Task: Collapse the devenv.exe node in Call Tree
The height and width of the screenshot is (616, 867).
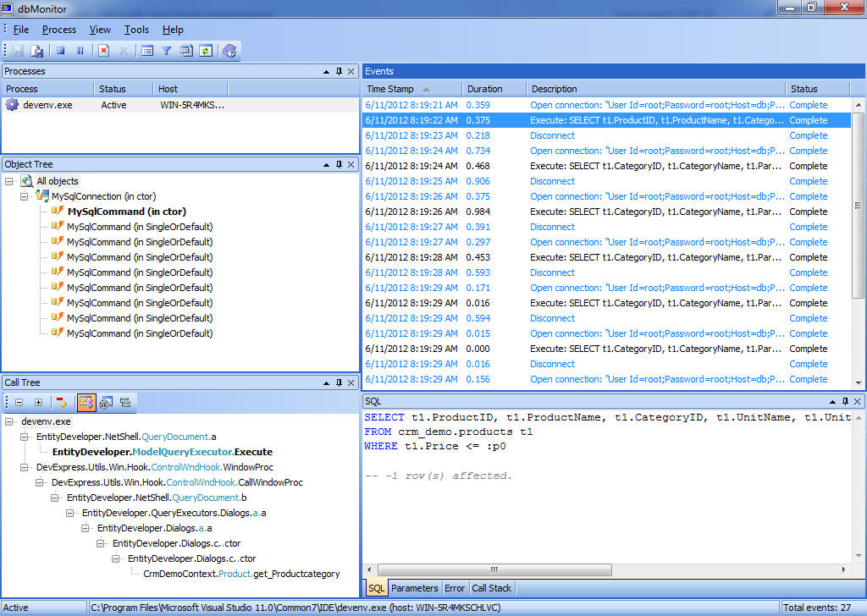Action: [9, 421]
